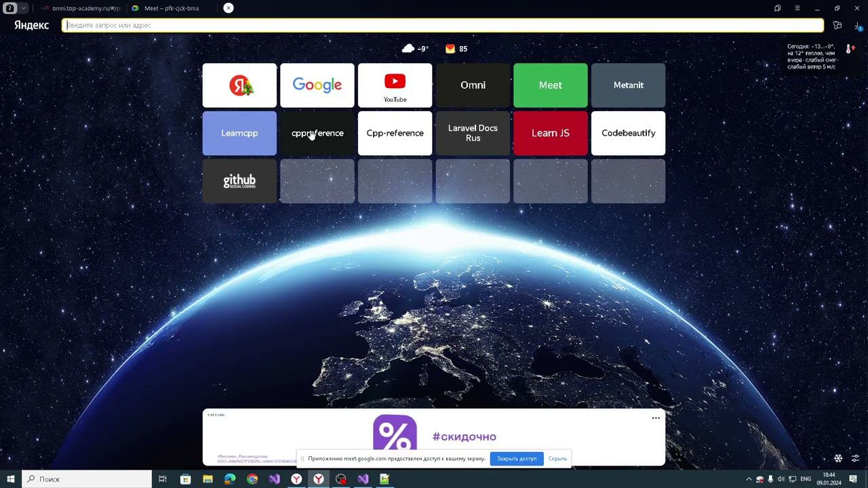The width and height of the screenshot is (868, 488).
Task: Click the weather forecast text Сегодня
Action: coord(812,57)
